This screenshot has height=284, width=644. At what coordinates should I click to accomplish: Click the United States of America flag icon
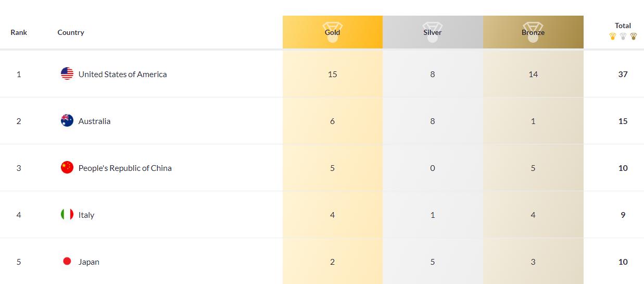click(67, 73)
